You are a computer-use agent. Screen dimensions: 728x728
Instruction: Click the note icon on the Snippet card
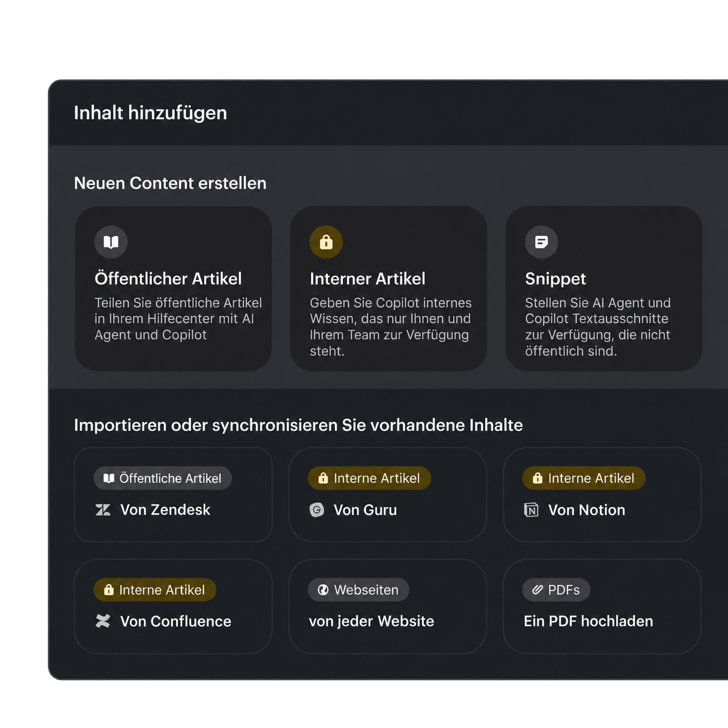coord(542,242)
